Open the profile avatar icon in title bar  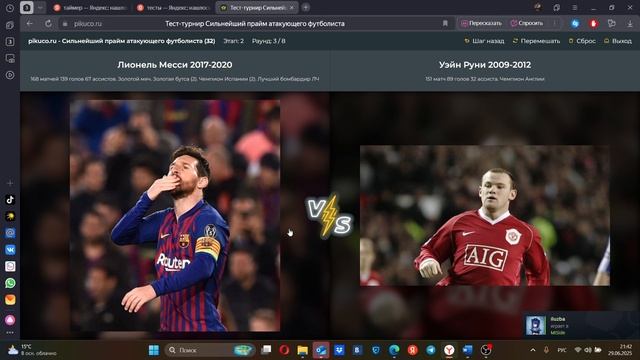(x=538, y=7)
